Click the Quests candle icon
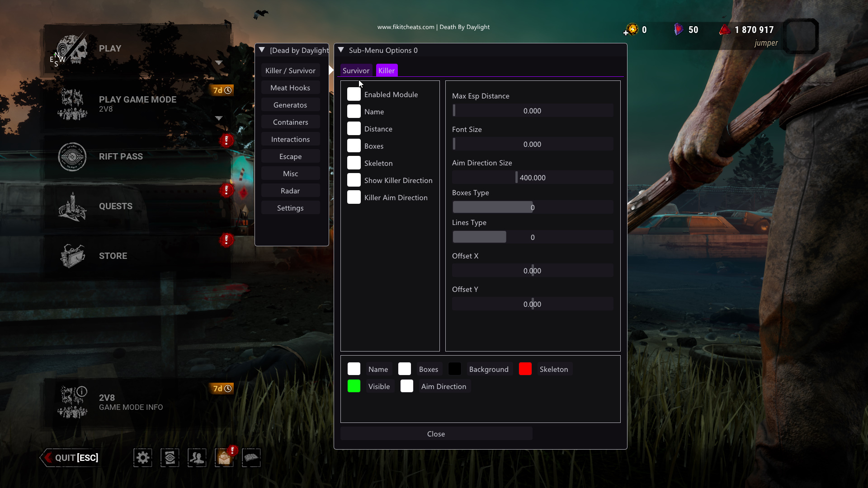 point(72,207)
